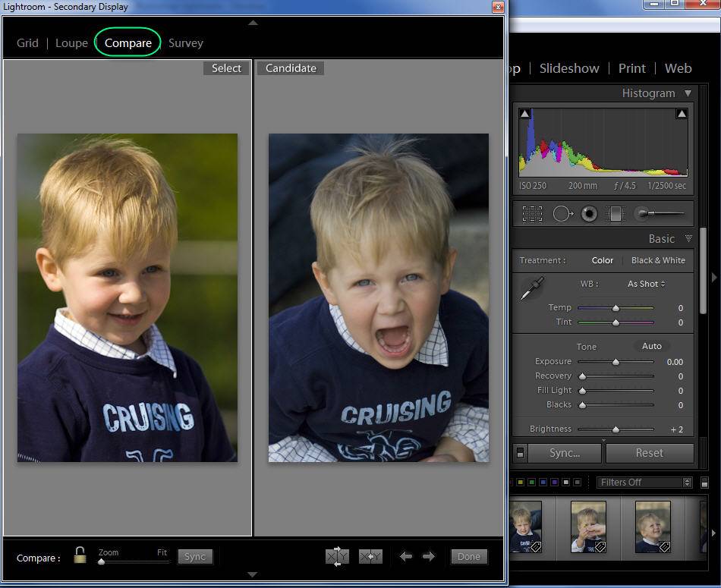Set treatment to Color

coord(603,260)
